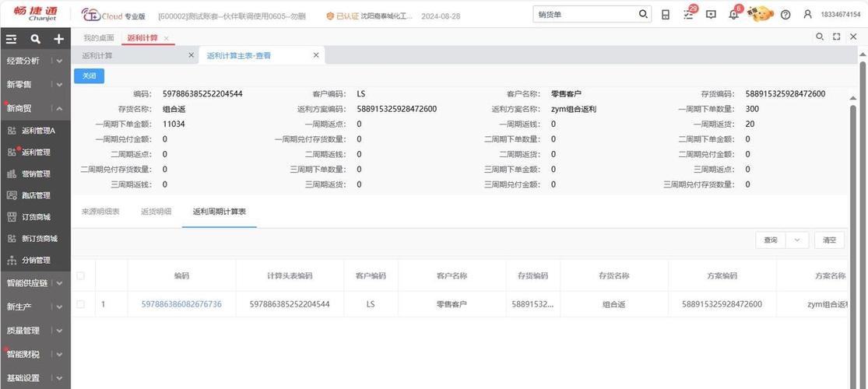Open record link 597886386082676736
The height and width of the screenshot is (389, 868).
click(x=181, y=304)
